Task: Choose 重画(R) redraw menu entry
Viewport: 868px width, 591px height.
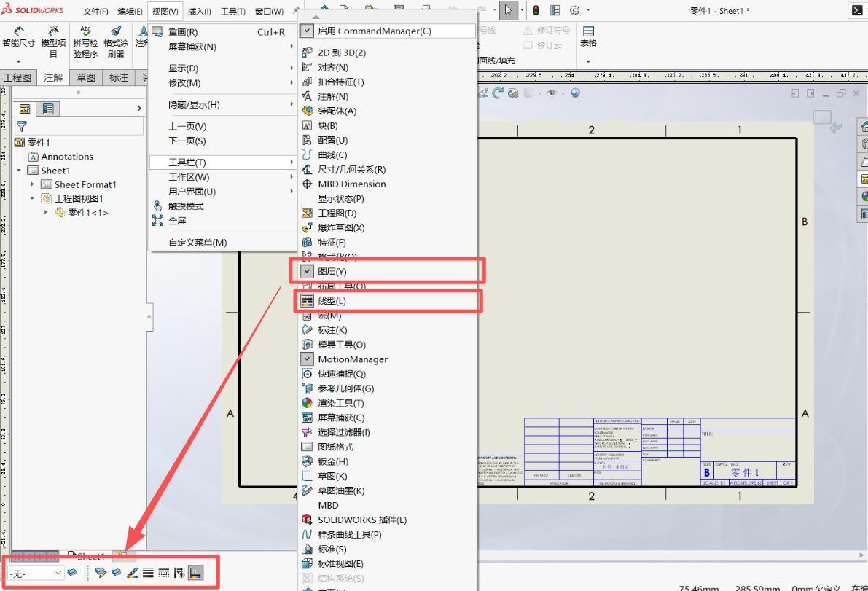Action: pyautogui.click(x=222, y=32)
